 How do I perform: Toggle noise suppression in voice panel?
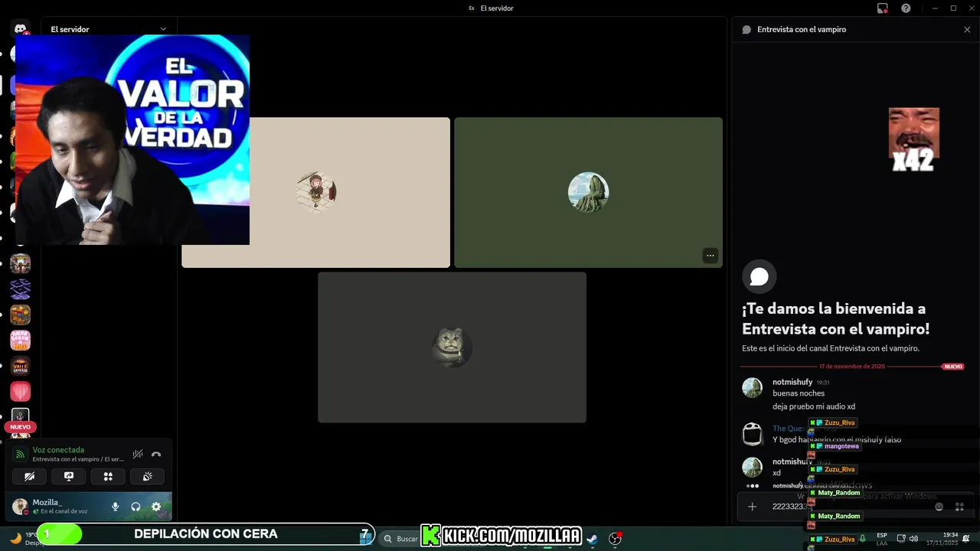coord(138,454)
